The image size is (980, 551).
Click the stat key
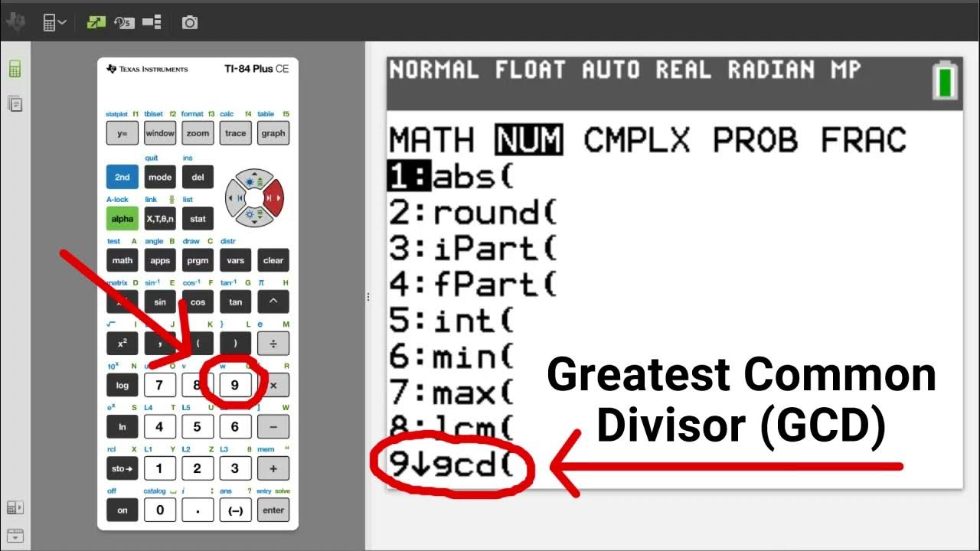198,219
